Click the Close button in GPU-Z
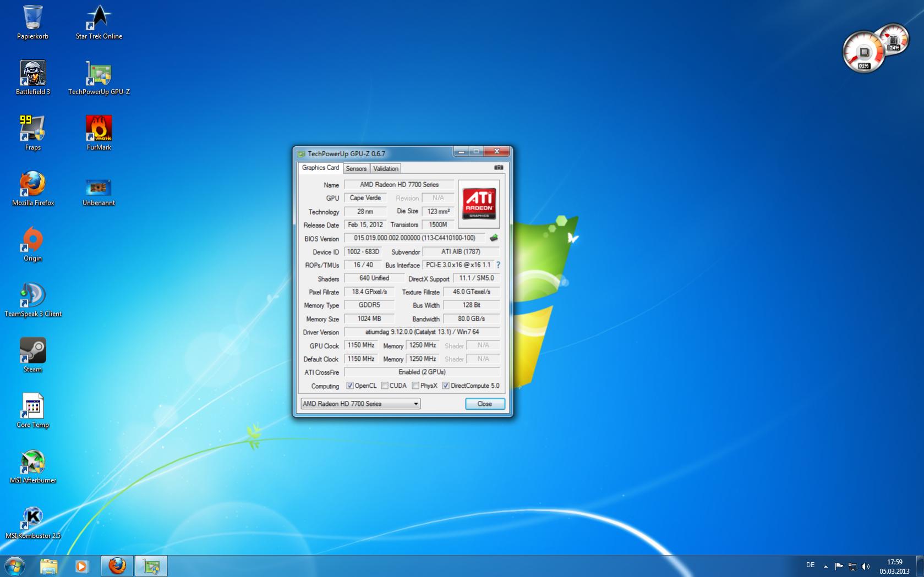The height and width of the screenshot is (577, 924). (x=485, y=404)
